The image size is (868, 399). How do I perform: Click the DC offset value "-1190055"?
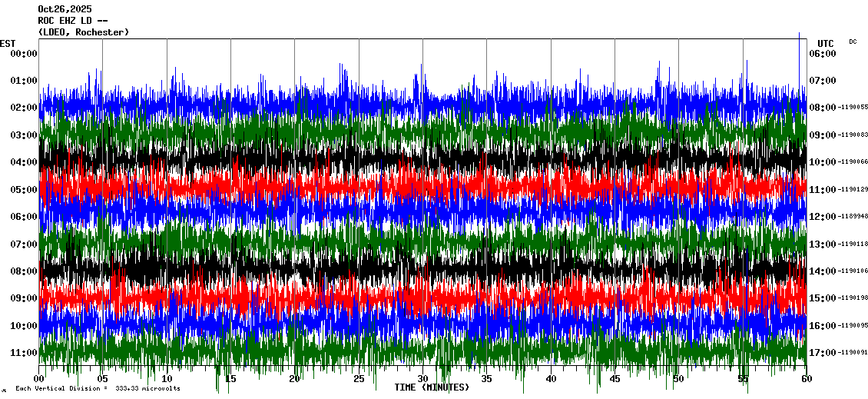coord(853,107)
